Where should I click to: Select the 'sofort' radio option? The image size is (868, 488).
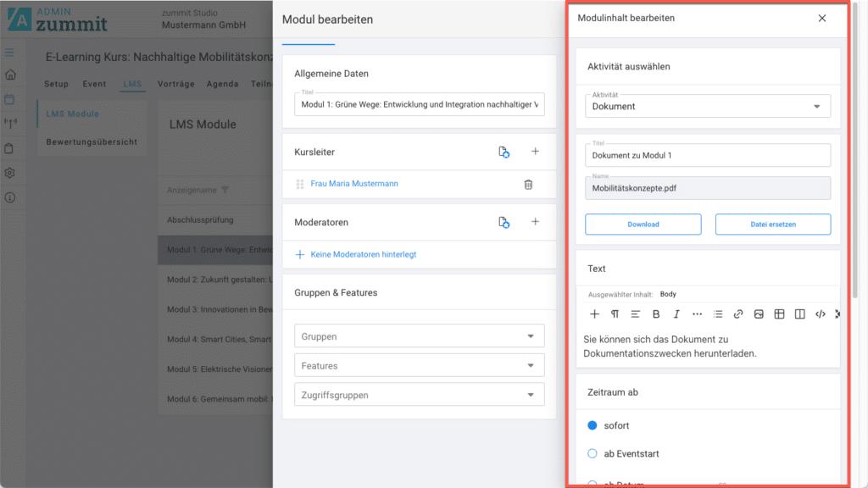pyautogui.click(x=593, y=425)
